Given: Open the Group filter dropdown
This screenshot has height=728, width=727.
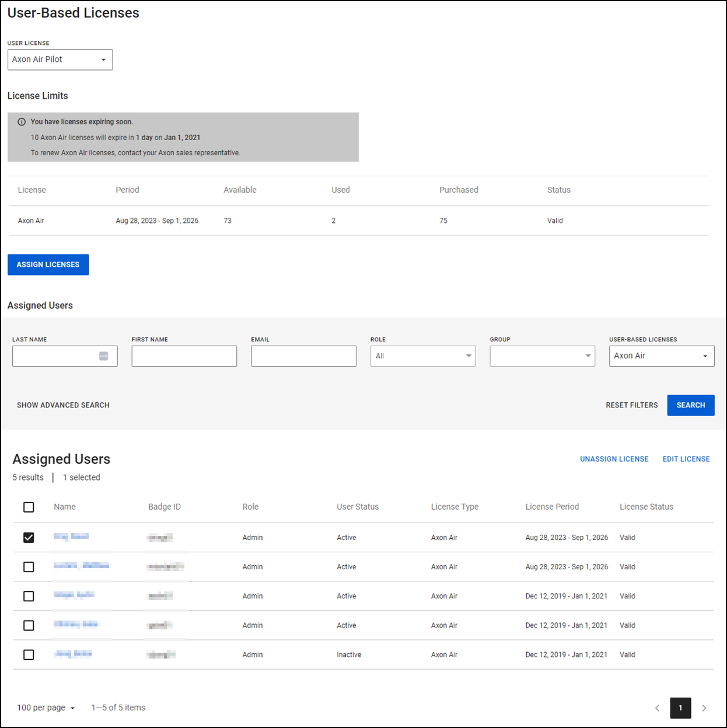Looking at the screenshot, I should [543, 356].
